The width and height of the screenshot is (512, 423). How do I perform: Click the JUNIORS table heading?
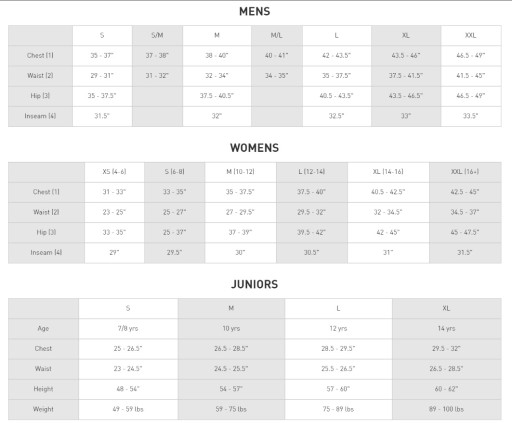[x=254, y=284]
